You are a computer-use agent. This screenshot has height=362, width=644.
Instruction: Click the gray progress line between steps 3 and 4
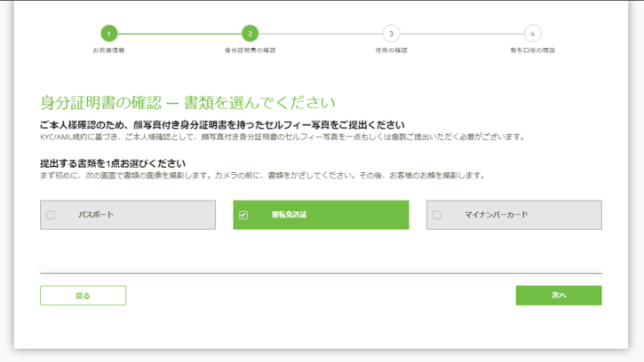[462, 34]
